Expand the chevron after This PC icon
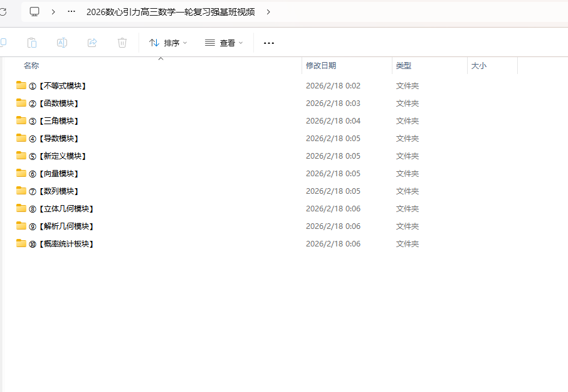Viewport: 568px width, 392px height. point(54,12)
